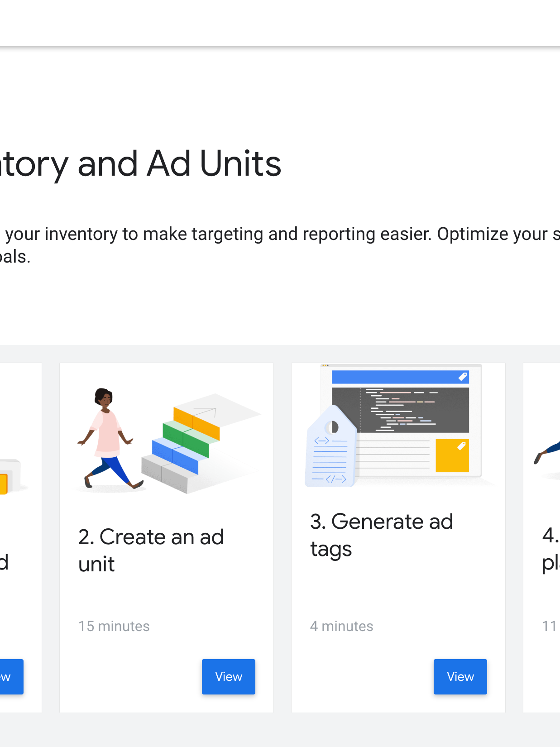Click View button for Generate ad tags
This screenshot has width=560, height=747.
pyautogui.click(x=460, y=676)
